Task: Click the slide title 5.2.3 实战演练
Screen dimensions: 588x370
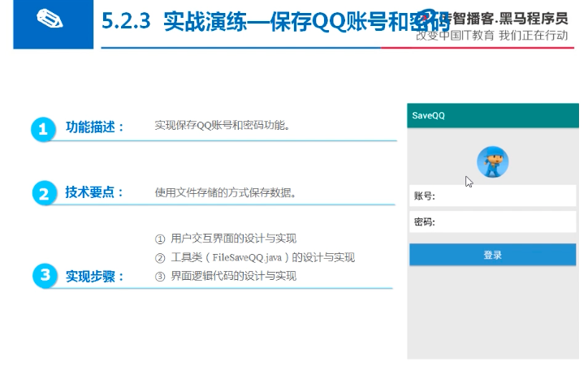Action: tap(275, 21)
